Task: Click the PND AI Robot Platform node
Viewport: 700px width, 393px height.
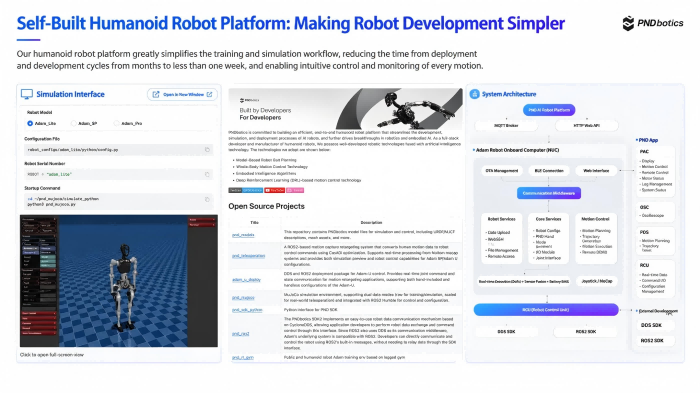Action: (549, 110)
